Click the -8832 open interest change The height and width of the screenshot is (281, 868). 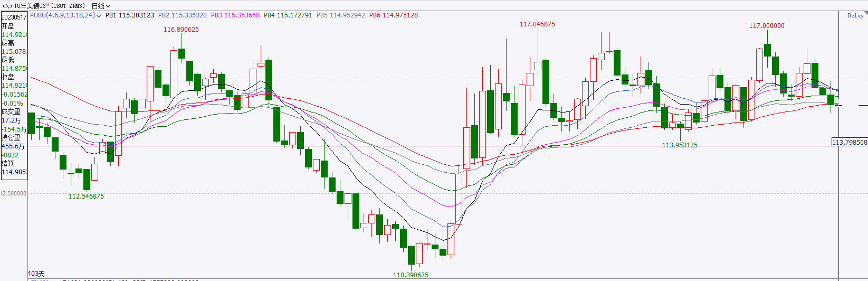10,155
